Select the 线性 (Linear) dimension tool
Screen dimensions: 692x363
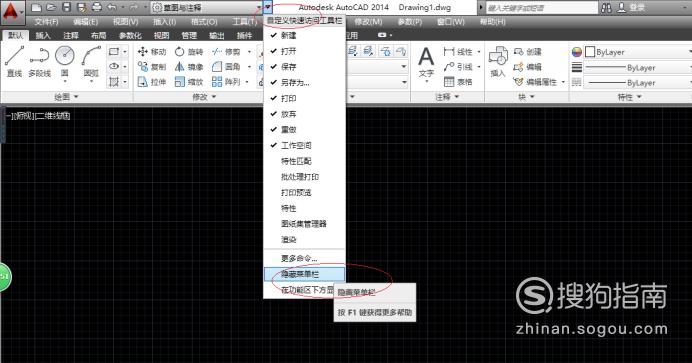(458, 52)
